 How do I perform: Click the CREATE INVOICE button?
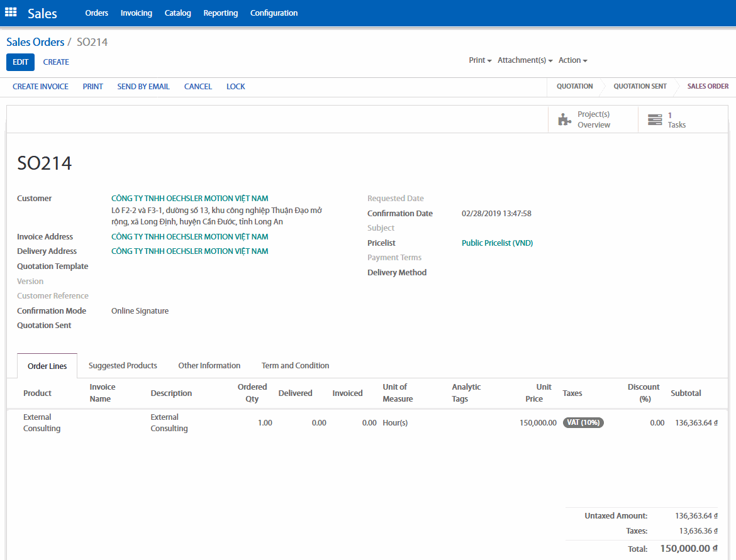40,87
